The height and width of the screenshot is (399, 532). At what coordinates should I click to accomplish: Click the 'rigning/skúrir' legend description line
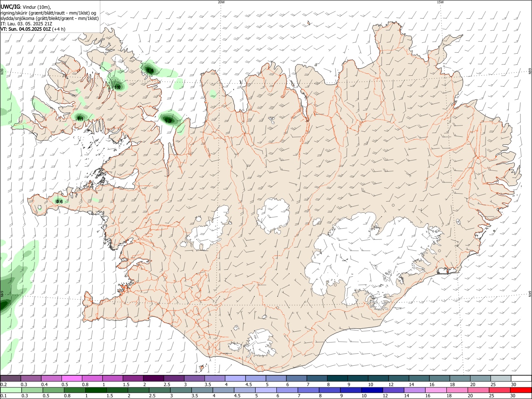coord(48,13)
